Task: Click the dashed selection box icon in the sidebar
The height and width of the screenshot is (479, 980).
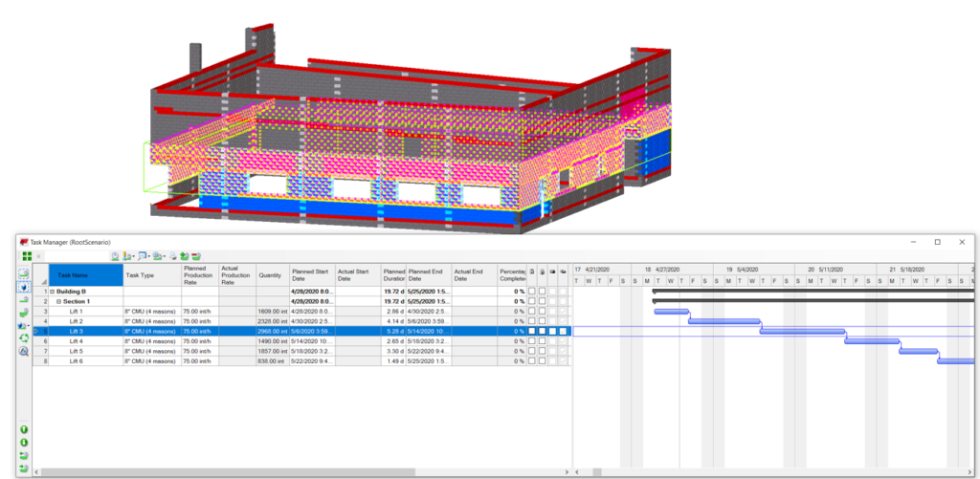Action: [x=24, y=273]
